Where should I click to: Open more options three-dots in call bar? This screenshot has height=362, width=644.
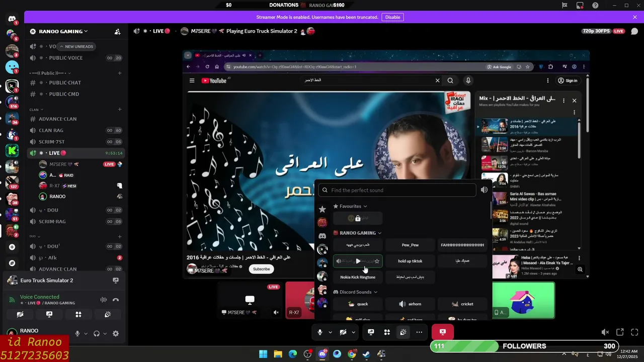pyautogui.click(x=419, y=332)
